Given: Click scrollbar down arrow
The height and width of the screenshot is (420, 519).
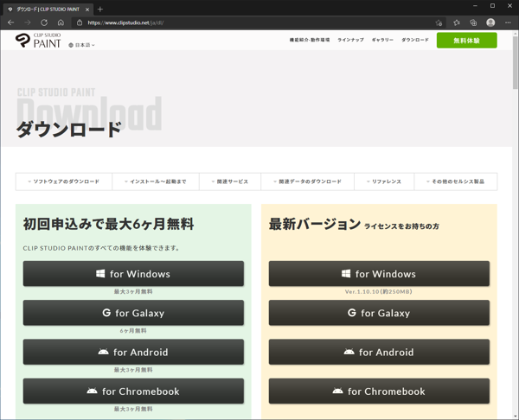Looking at the screenshot, I should point(516,416).
